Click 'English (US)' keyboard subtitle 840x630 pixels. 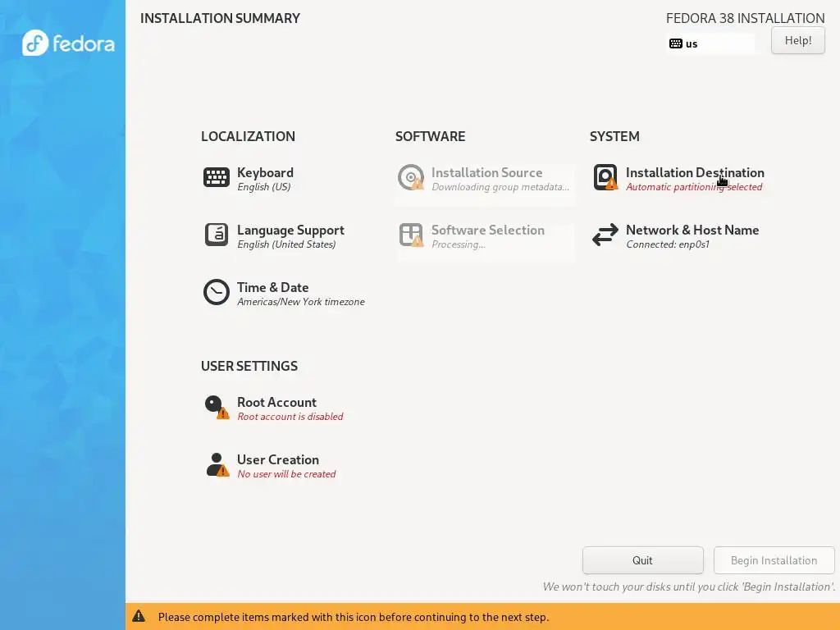[x=264, y=187]
